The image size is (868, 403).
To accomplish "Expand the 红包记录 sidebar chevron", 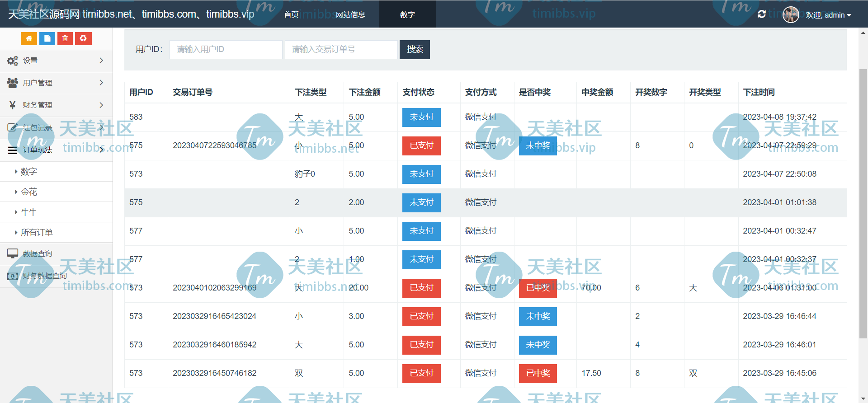I will pos(101,127).
